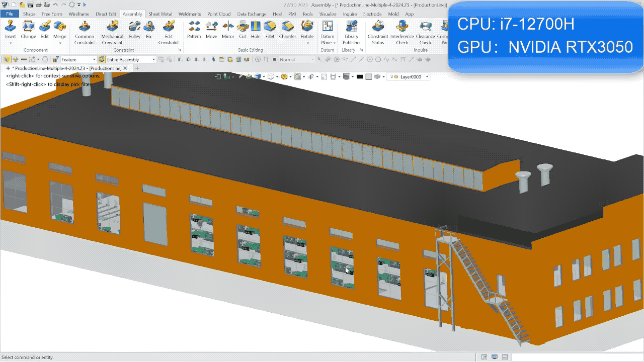The image size is (644, 362).
Task: Expand the Insert dropdown arrow
Action: [10, 43]
